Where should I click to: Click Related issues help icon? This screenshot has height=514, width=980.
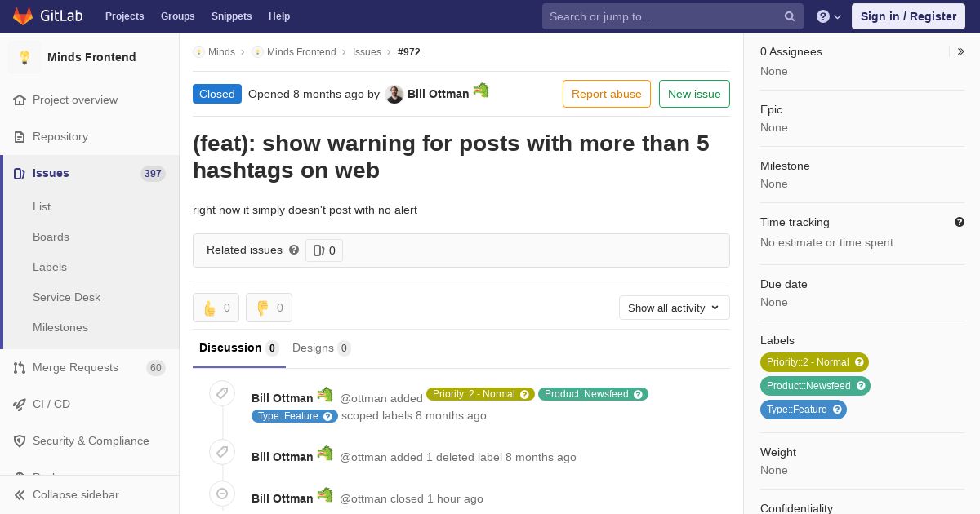294,250
